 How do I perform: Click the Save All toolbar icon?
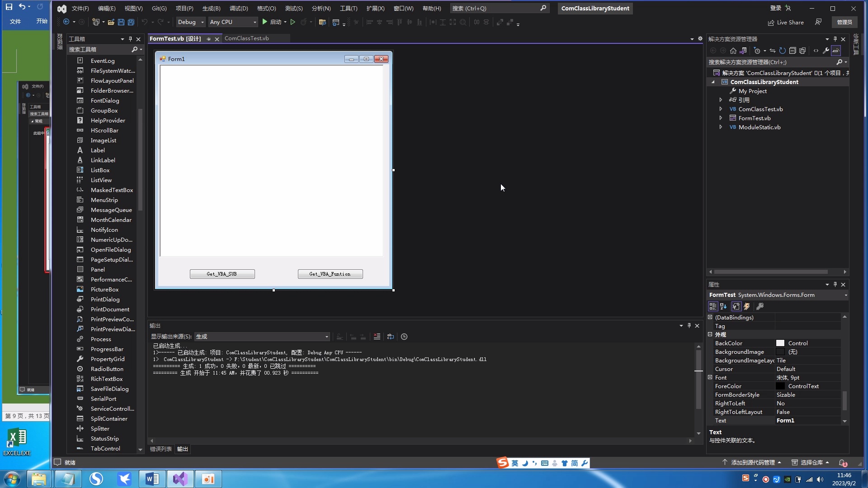(x=131, y=22)
